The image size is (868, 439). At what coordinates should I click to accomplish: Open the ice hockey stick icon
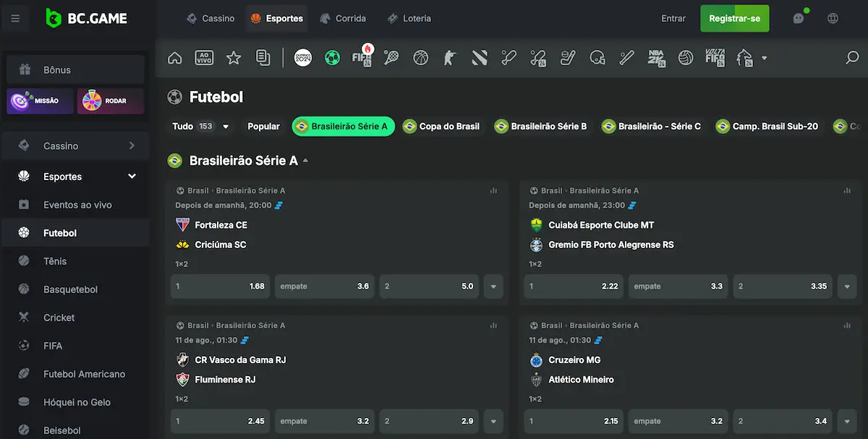point(567,57)
